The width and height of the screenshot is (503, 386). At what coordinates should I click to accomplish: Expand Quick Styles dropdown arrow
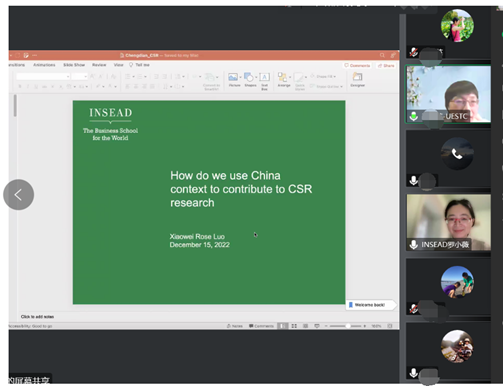point(306,77)
